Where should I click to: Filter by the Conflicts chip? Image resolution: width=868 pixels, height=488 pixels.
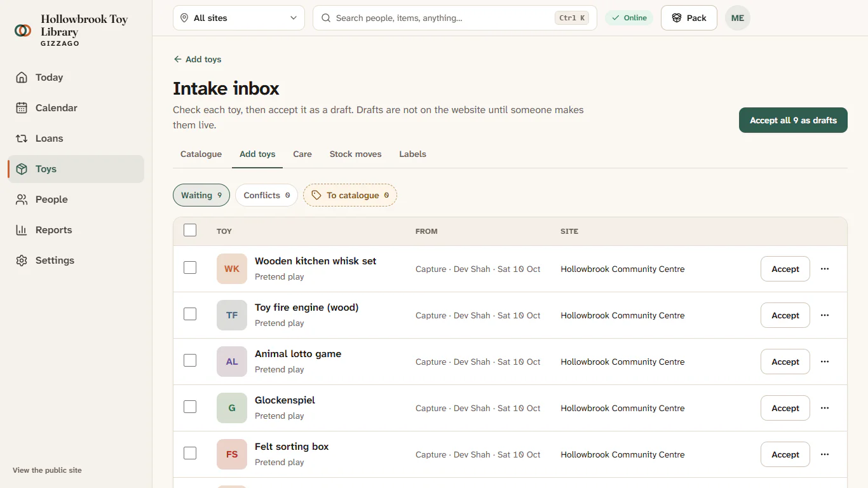coord(266,195)
